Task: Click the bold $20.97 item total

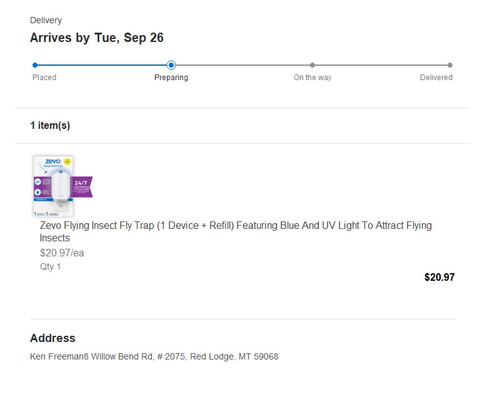Action: (x=439, y=277)
